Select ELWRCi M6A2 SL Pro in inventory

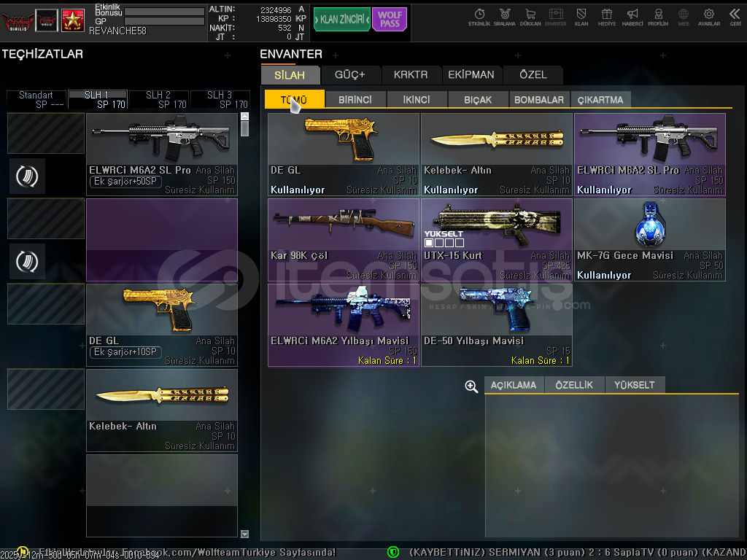point(650,155)
